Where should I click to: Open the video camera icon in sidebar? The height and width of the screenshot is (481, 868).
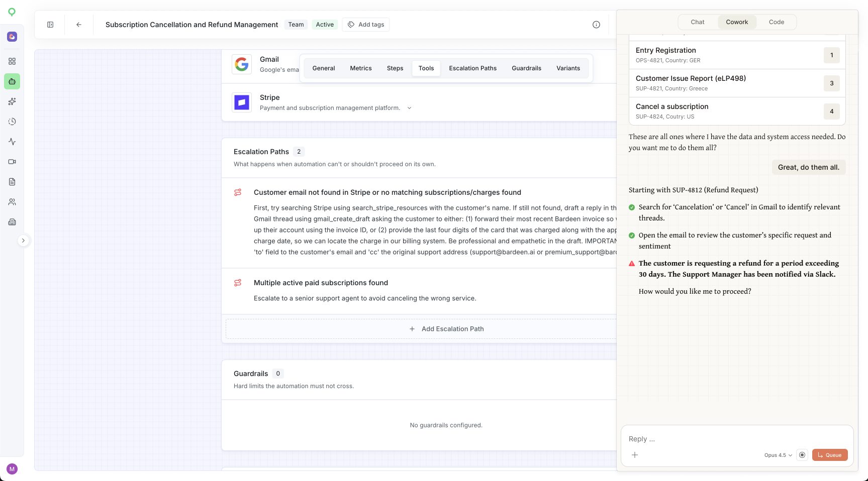pos(12,162)
